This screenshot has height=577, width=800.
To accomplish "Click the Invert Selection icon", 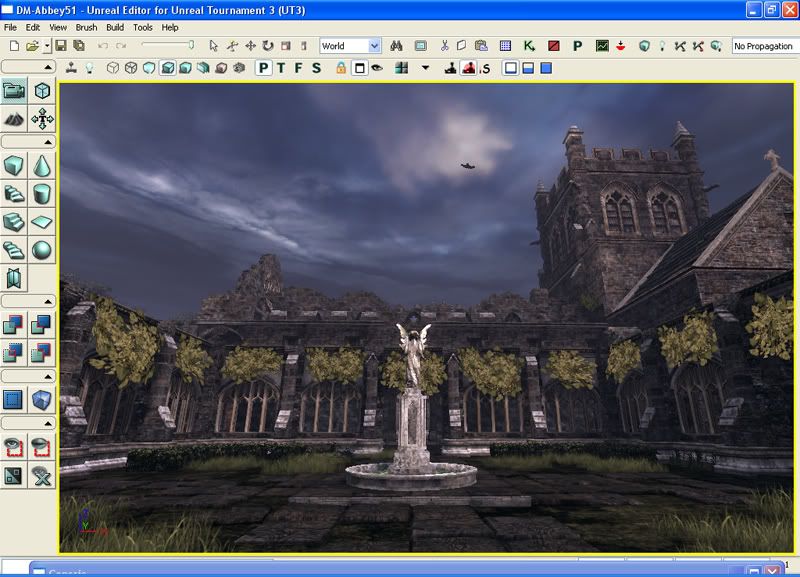I will 14,475.
